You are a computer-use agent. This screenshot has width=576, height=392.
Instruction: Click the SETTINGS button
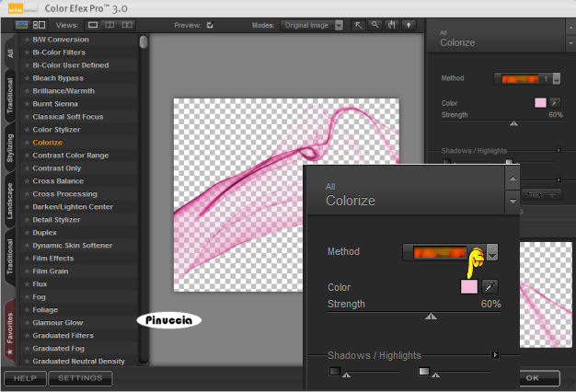point(80,378)
